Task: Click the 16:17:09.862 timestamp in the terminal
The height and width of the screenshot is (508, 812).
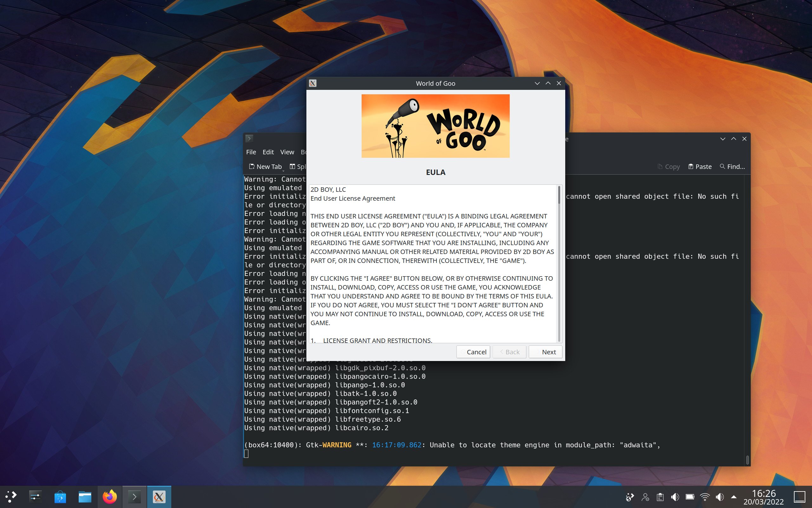Action: tap(396, 445)
